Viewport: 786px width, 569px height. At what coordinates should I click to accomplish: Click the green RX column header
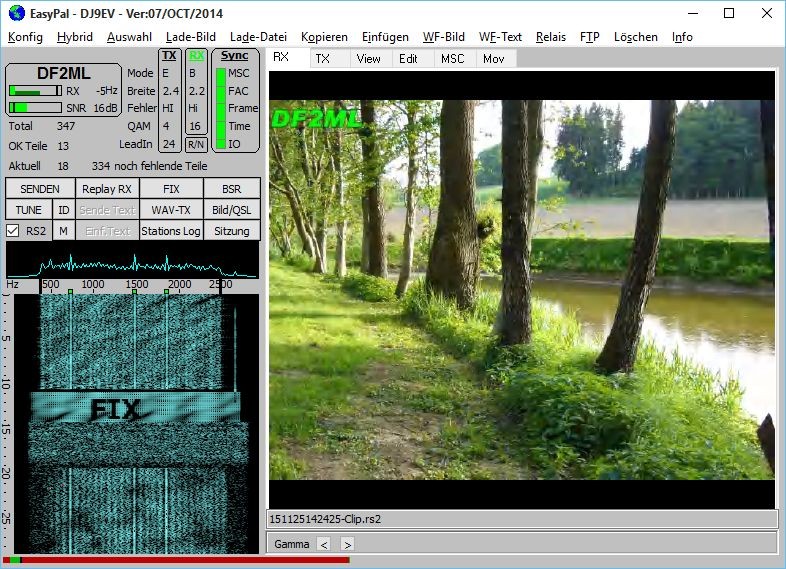196,55
